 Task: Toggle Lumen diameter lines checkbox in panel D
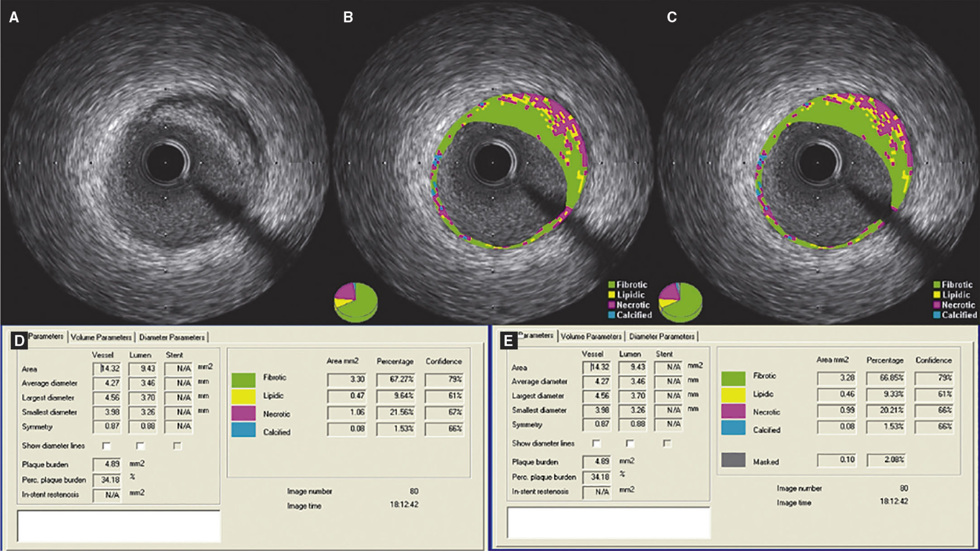140,446
